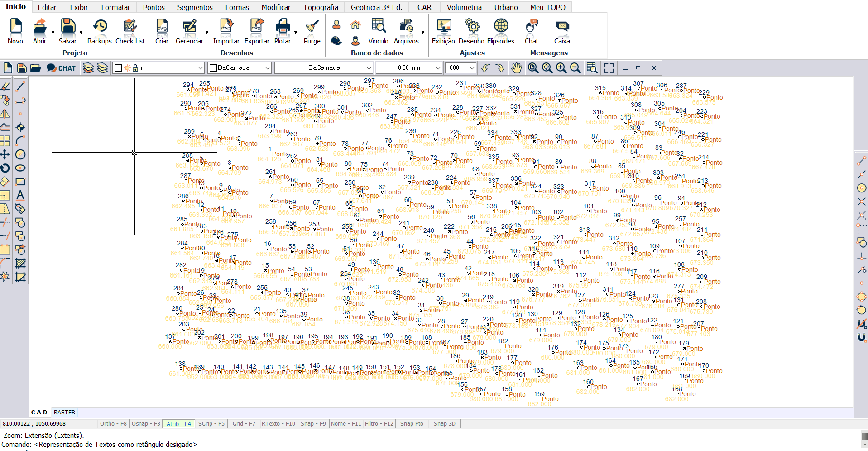Screen dimensions: 868x451
Task: Click the CHAT button in toolbar
Action: point(62,68)
